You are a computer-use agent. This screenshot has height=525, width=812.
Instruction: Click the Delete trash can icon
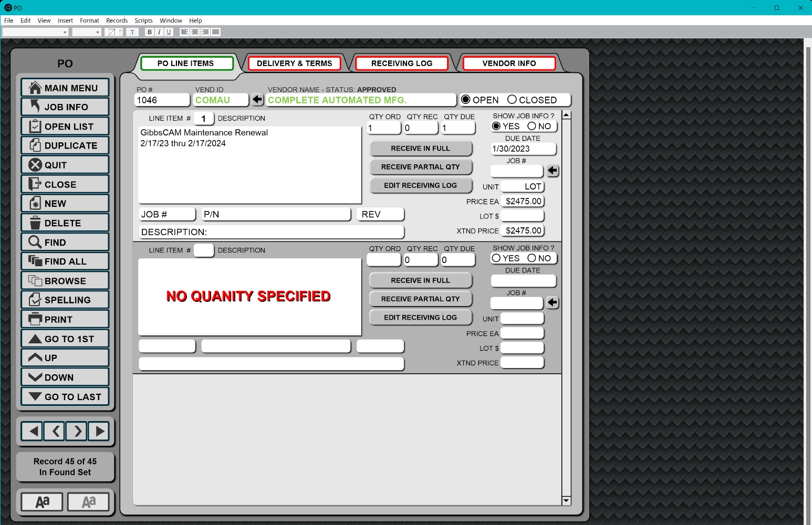[x=35, y=223]
